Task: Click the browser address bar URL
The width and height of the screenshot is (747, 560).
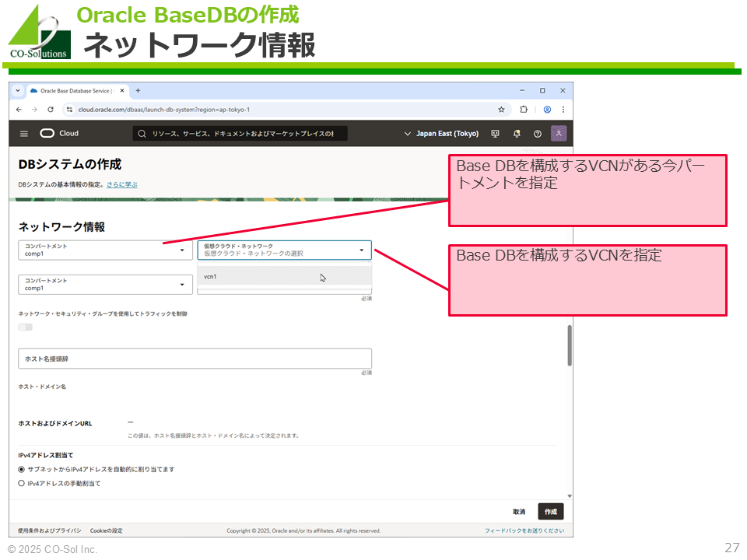Action: pos(164,110)
